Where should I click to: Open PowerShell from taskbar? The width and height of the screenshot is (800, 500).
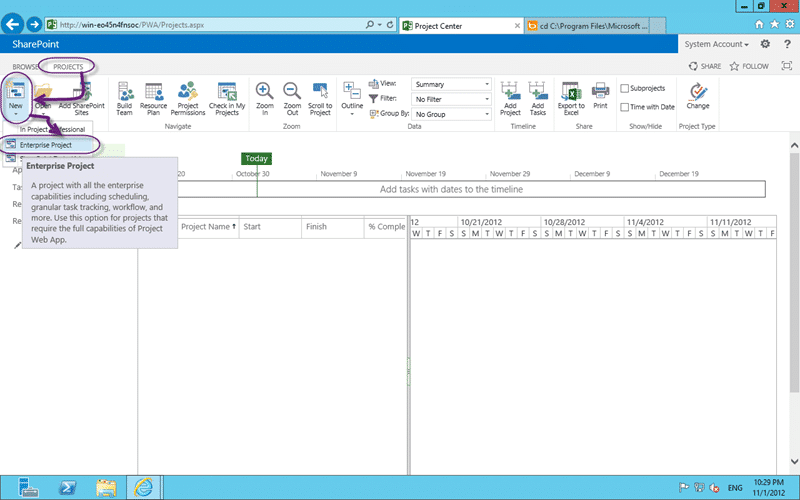[x=67, y=488]
